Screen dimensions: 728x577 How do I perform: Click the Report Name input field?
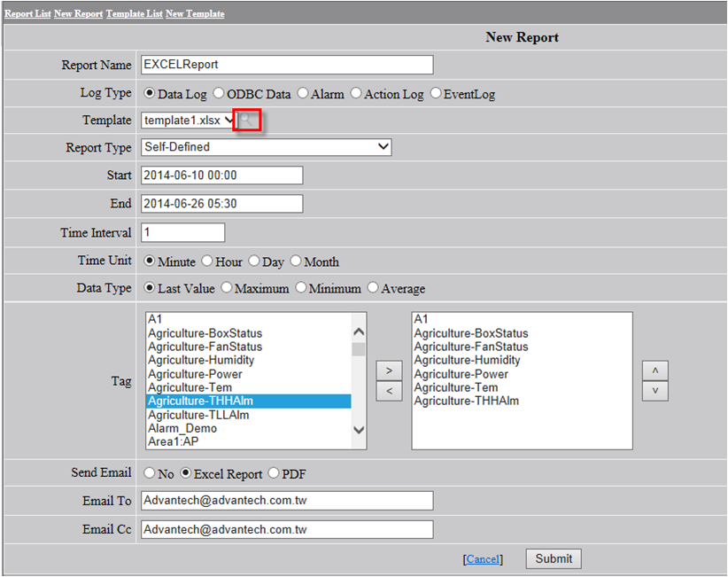(287, 65)
